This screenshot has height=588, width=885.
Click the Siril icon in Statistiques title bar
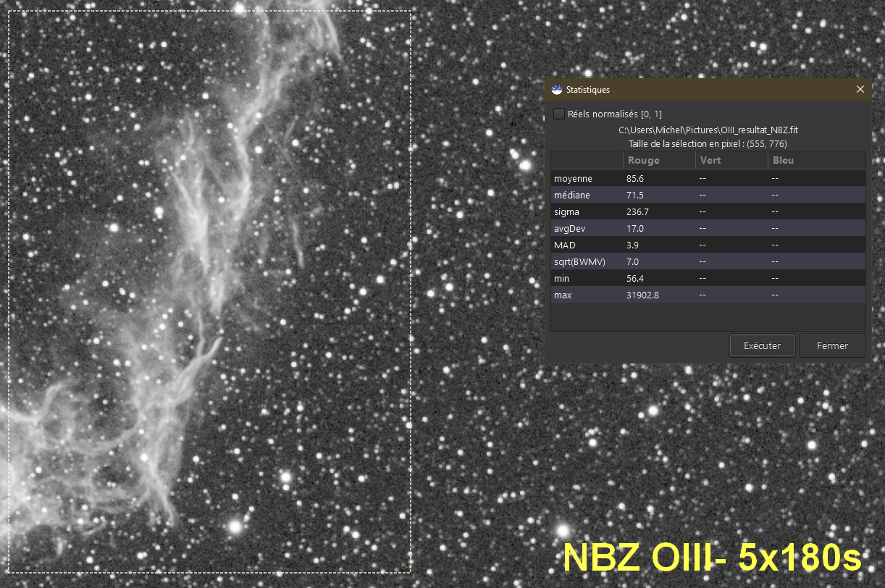(x=557, y=90)
